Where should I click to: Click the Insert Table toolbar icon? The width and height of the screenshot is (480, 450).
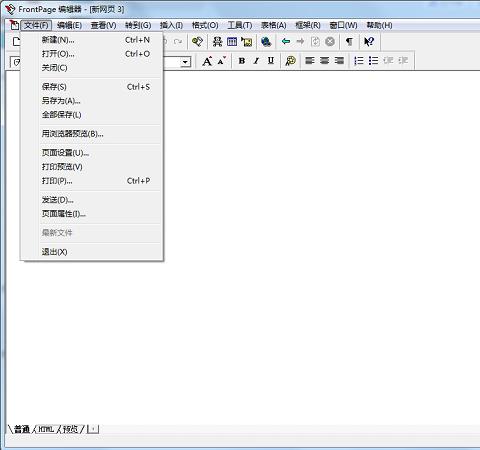[232, 42]
